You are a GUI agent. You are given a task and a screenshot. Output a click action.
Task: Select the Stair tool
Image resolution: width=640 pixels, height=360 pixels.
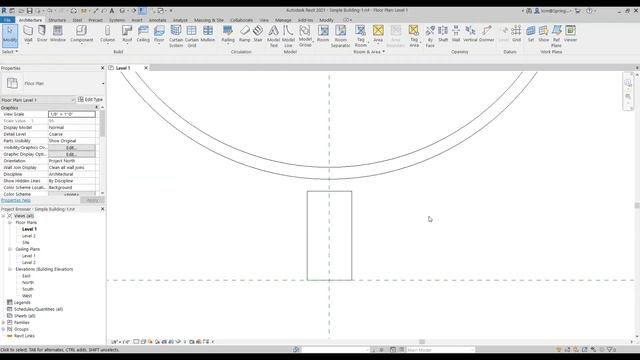(x=258, y=33)
